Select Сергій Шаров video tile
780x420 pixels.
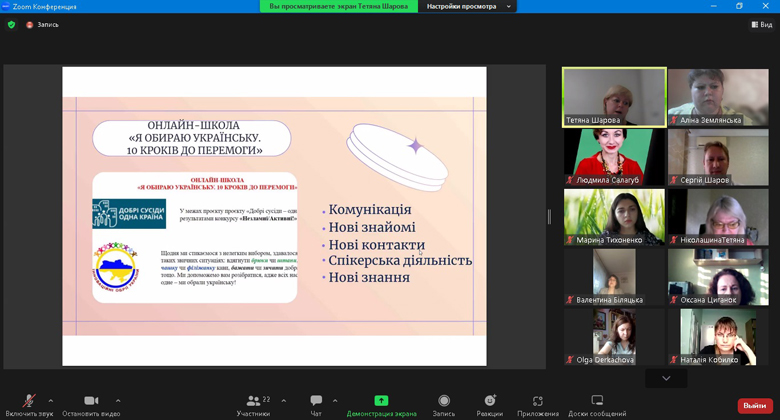pos(718,157)
